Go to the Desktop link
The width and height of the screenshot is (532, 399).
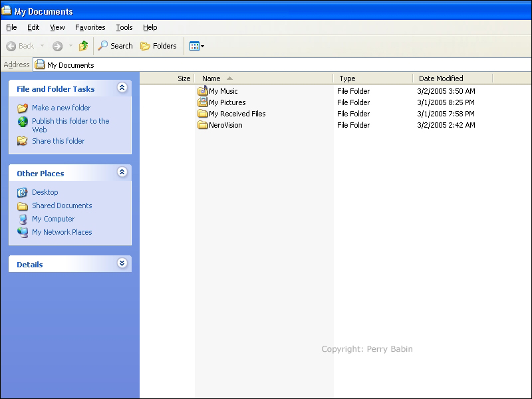45,192
